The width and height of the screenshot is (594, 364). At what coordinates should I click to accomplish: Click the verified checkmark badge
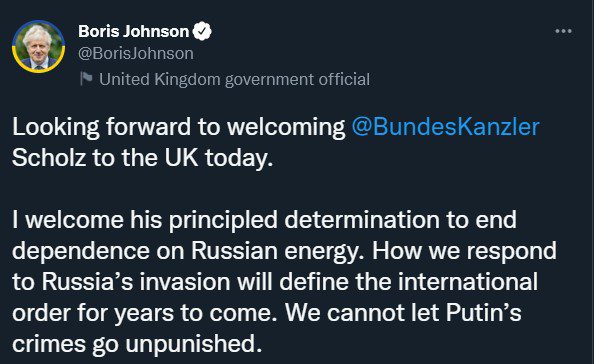point(202,31)
